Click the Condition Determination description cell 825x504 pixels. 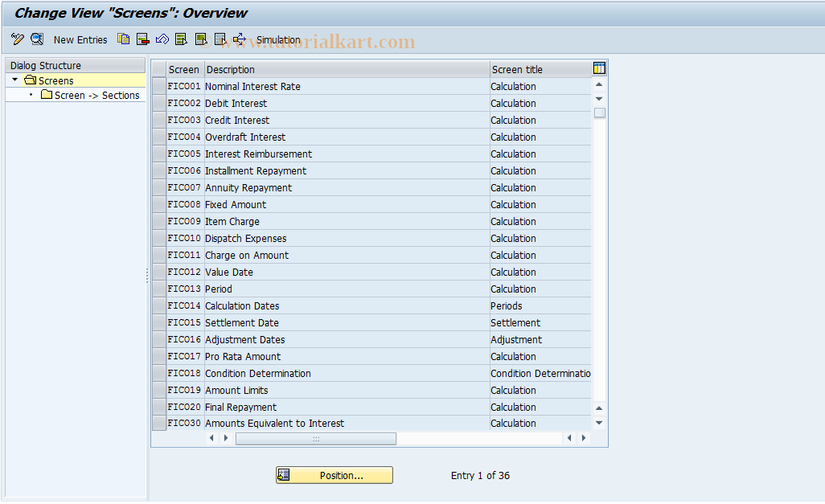coord(347,373)
